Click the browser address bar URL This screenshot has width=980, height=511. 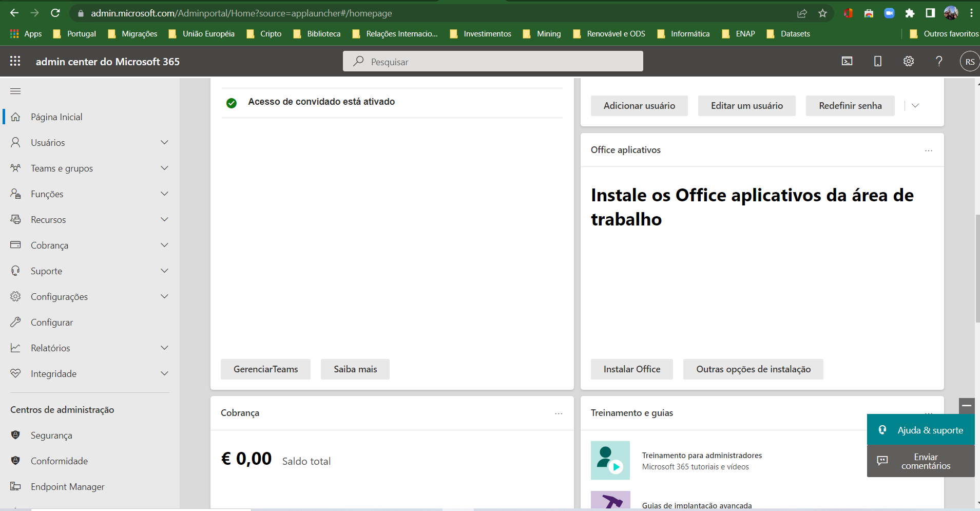click(x=241, y=13)
